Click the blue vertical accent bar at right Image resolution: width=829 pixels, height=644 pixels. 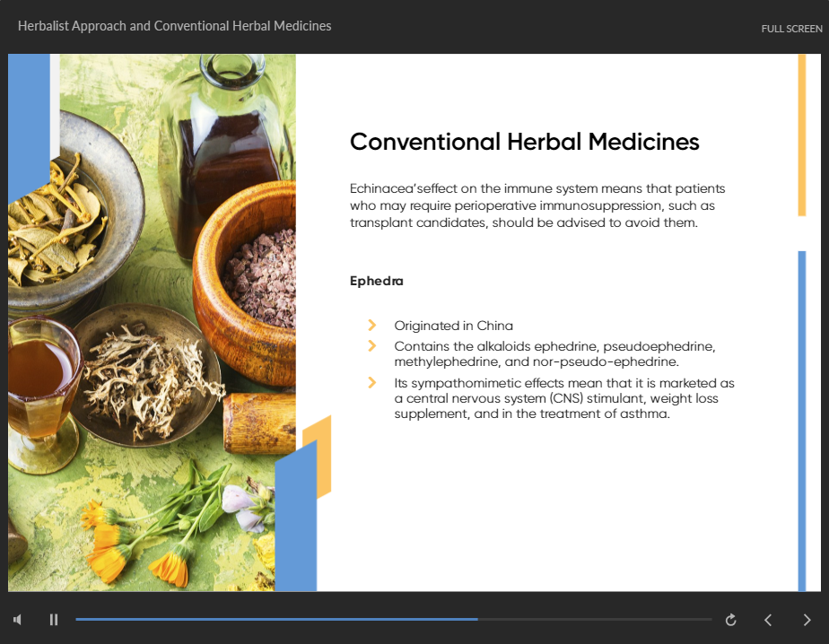(x=801, y=422)
